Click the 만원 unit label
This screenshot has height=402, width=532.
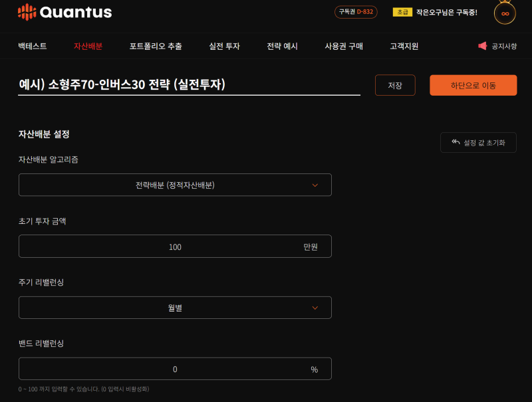(x=311, y=247)
